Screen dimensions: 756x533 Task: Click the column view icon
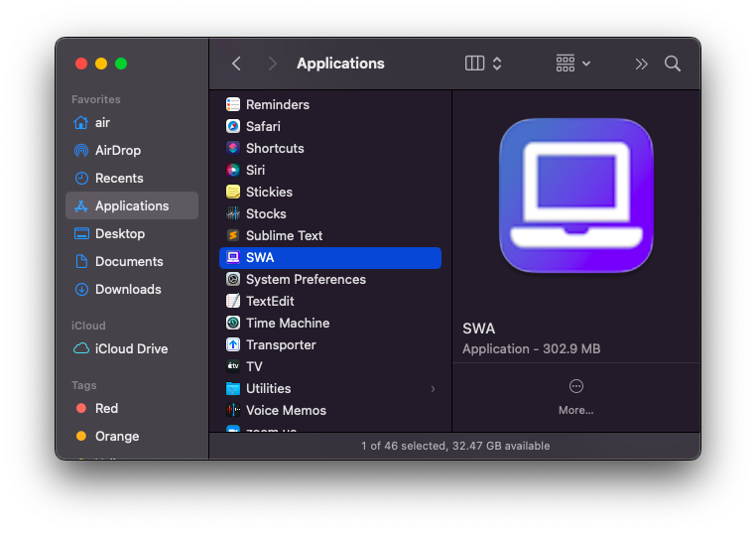474,64
